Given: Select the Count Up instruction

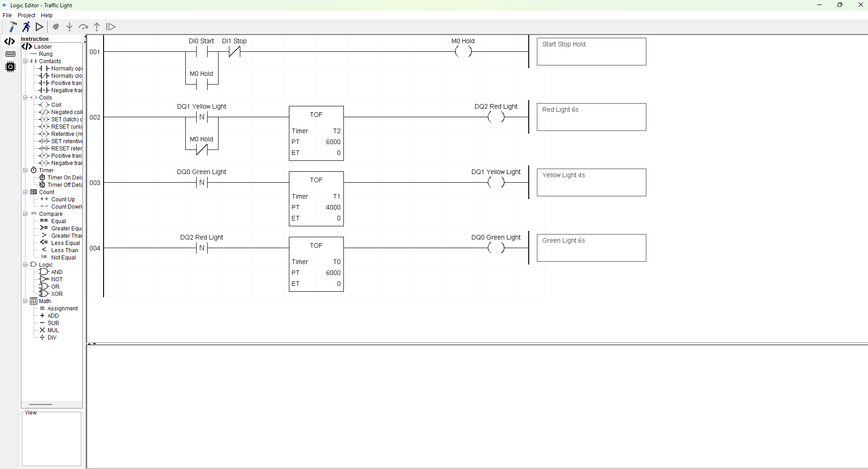Looking at the screenshot, I should coord(63,200).
